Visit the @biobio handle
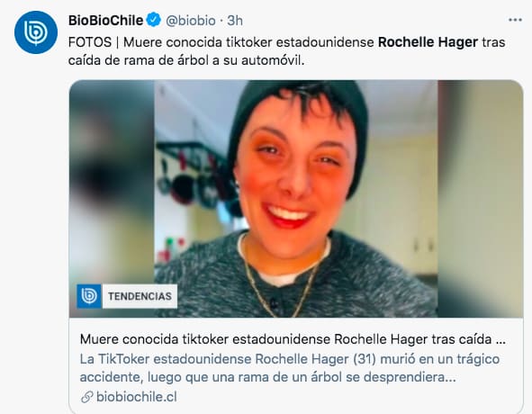 pos(191,21)
